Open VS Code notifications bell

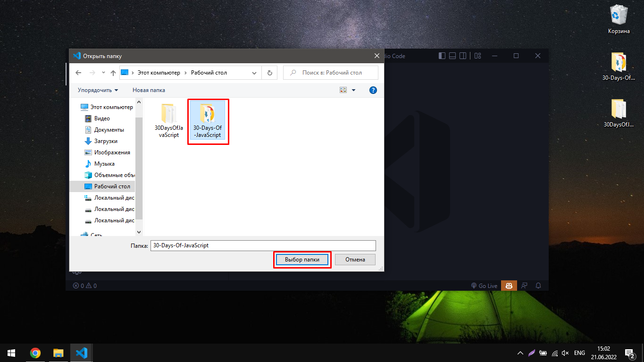coord(538,286)
